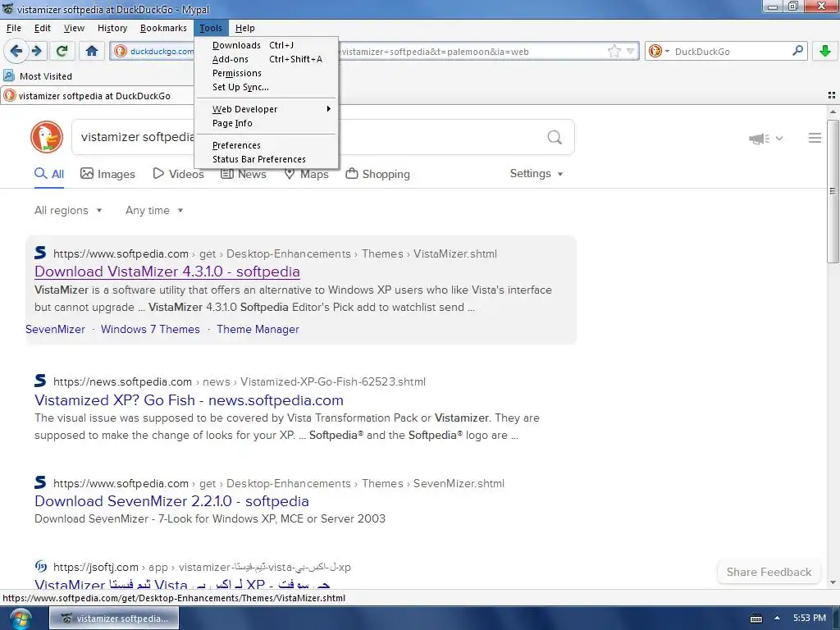Click the 5:53 PM system clock
The image size is (840, 630).
810,618
